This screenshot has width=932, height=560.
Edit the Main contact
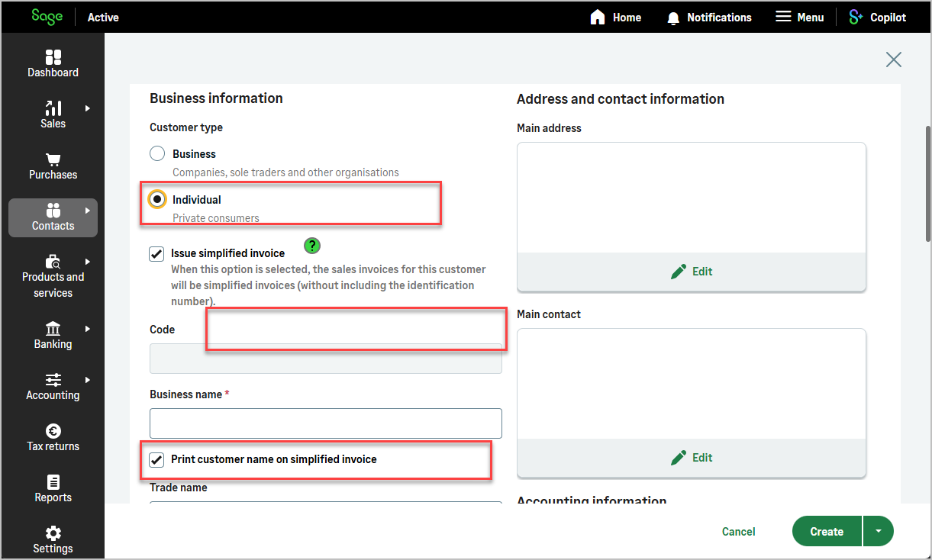tap(692, 458)
